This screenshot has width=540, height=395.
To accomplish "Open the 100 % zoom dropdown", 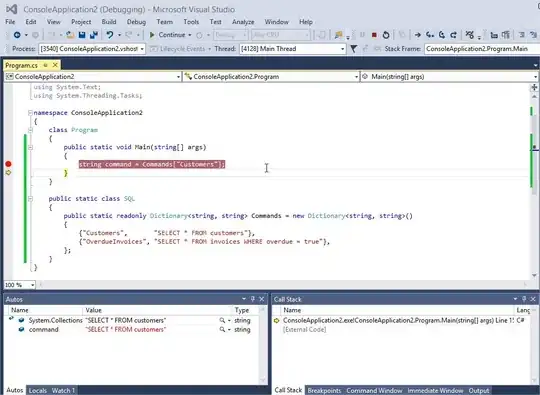I will click(x=20, y=285).
